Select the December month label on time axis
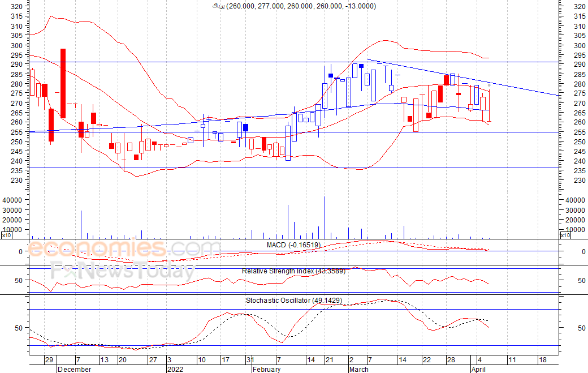588x373 pixels. tap(74, 369)
